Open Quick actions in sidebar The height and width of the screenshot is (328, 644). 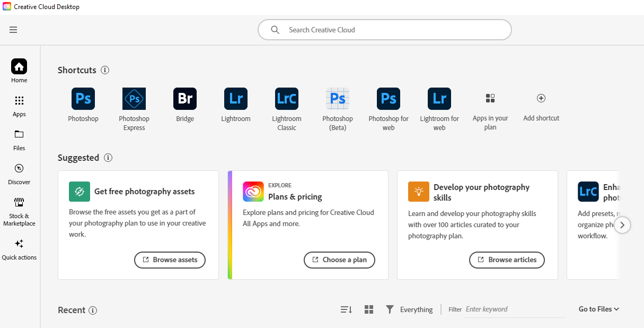coord(19,249)
